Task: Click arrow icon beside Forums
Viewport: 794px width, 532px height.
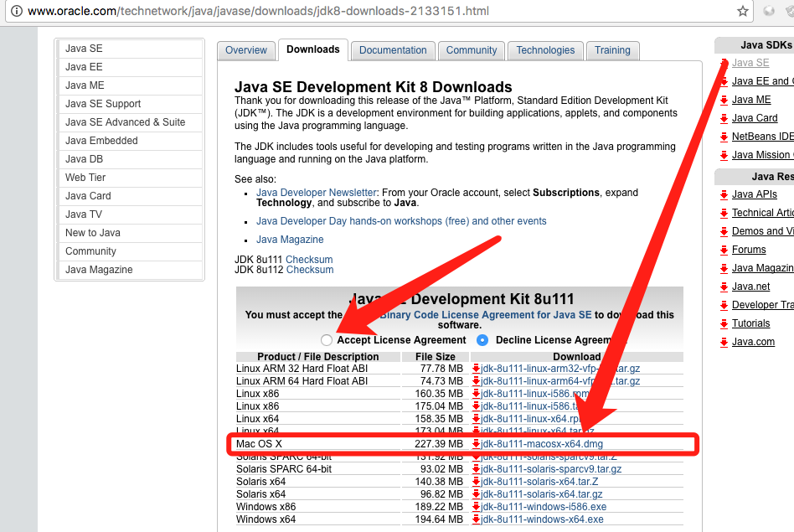Action: tap(724, 251)
